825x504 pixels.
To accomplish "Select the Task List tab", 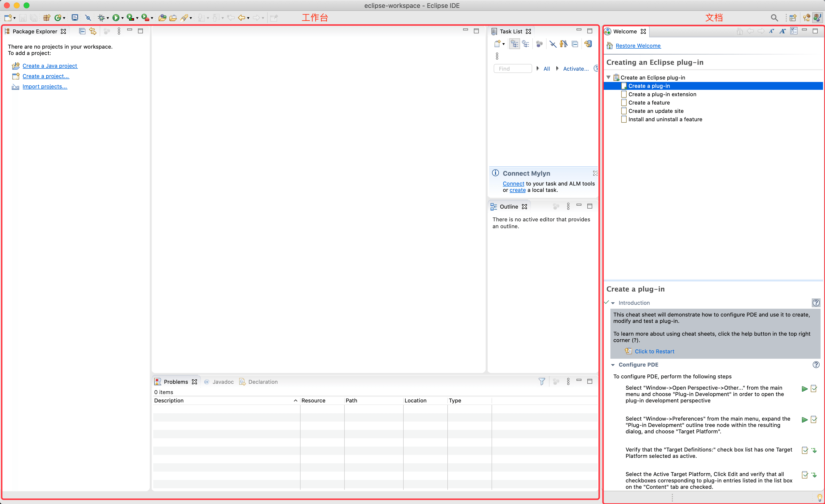I will 511,31.
